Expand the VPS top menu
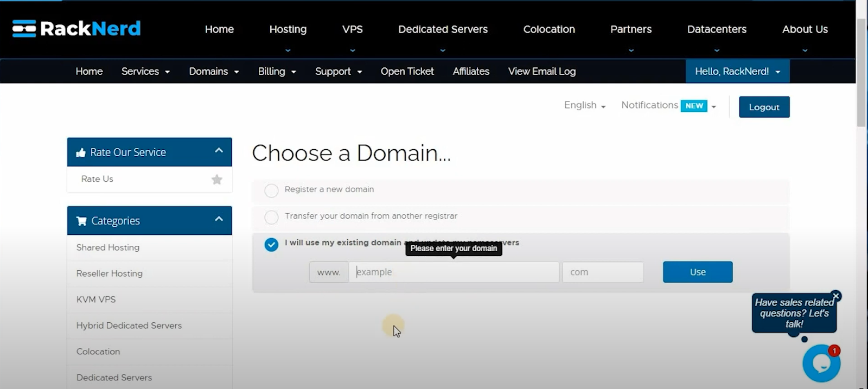This screenshot has width=868, height=389. [353, 29]
